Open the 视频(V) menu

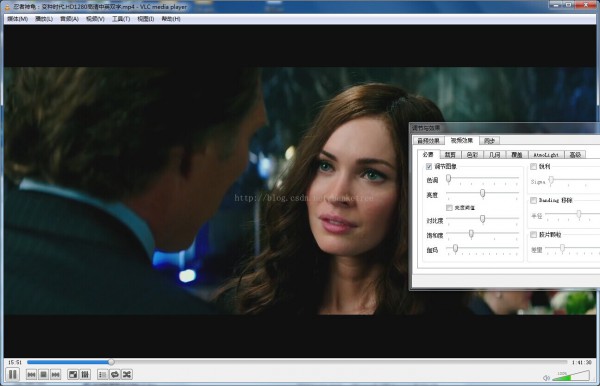click(95, 19)
